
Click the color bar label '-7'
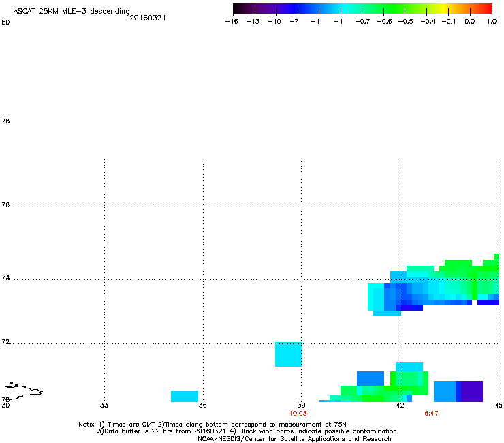coord(294,22)
